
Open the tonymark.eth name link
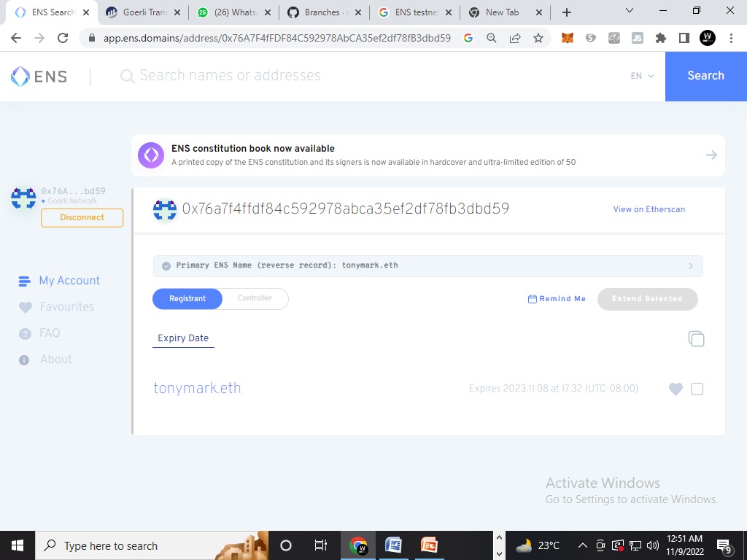(x=197, y=388)
